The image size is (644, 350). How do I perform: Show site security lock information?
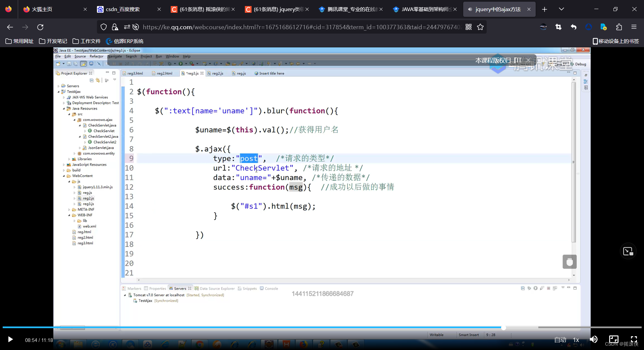(115, 27)
